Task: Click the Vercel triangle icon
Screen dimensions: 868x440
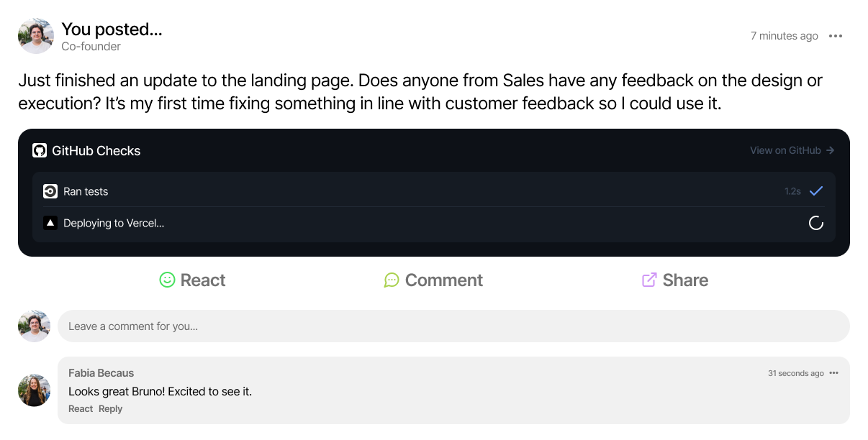Action: click(50, 223)
